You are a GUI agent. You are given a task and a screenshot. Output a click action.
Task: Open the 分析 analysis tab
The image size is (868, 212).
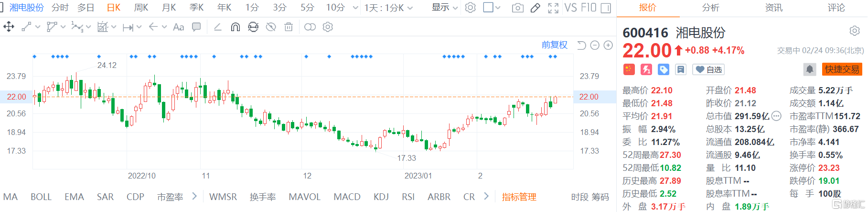coord(710,8)
